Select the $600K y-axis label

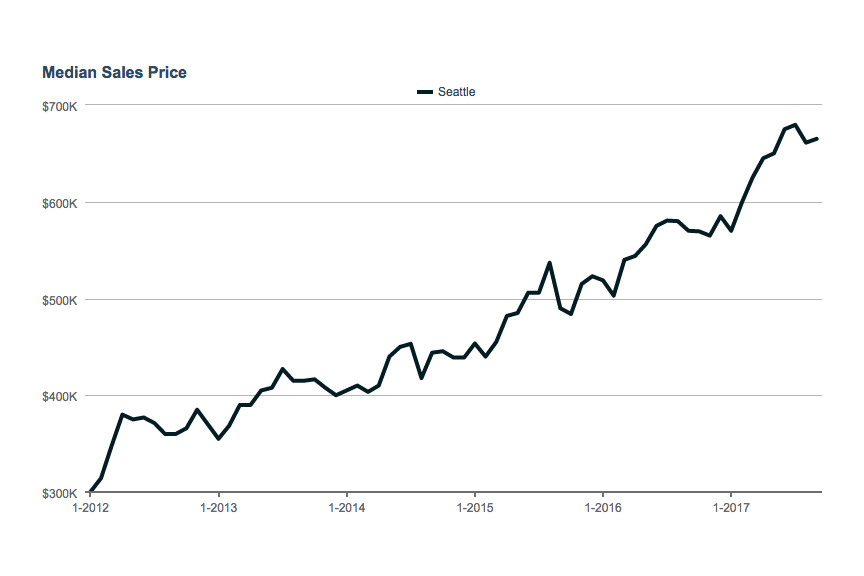coord(61,203)
